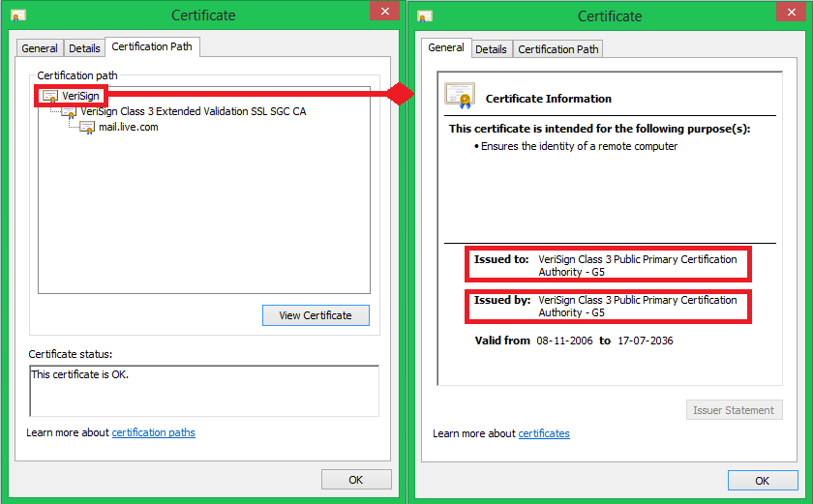Viewport: 813px width, 504px height.
Task: Click the View Certificate button
Action: coord(316,315)
